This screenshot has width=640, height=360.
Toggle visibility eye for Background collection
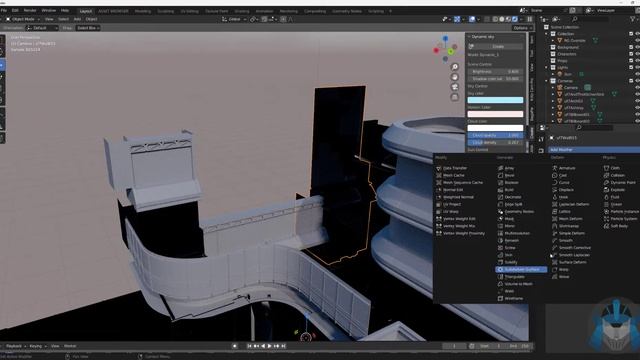[x=638, y=47]
